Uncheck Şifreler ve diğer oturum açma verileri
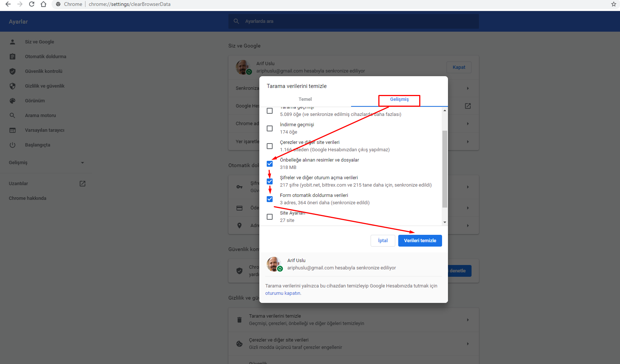 point(270,181)
